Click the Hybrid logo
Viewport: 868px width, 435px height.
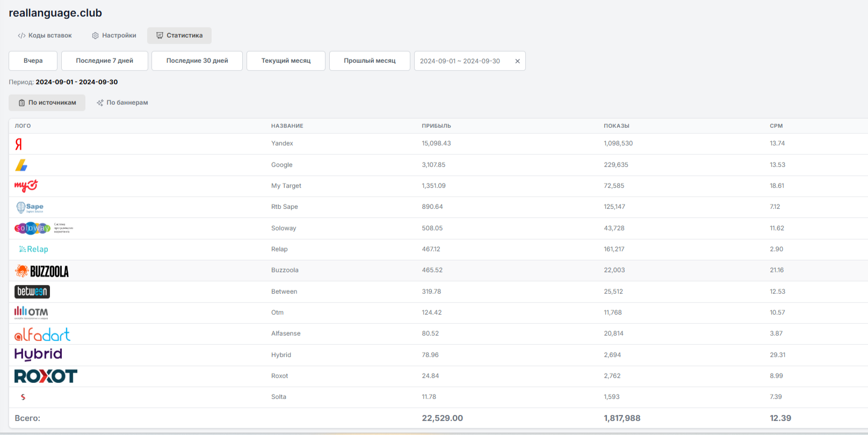click(x=38, y=354)
